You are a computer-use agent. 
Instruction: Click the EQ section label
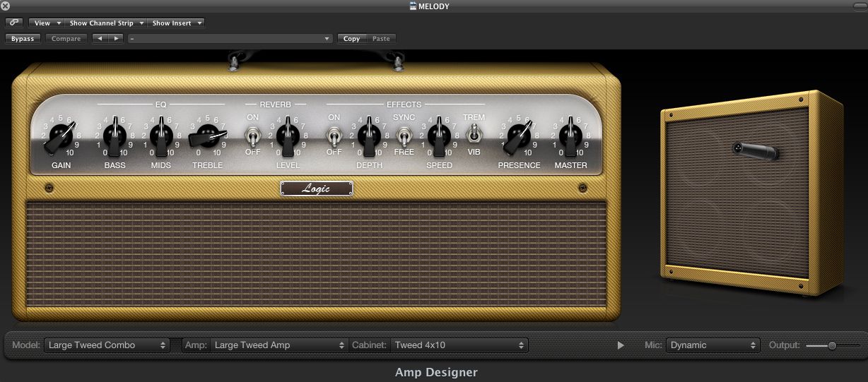tap(161, 105)
